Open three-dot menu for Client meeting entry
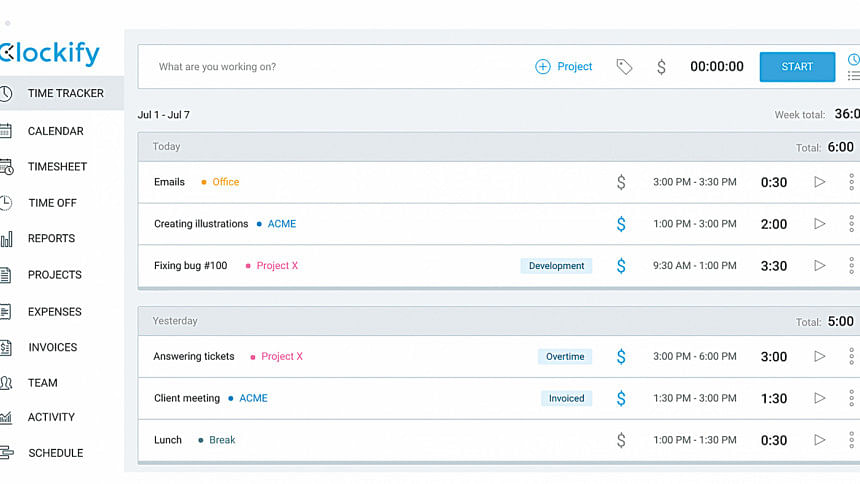Screen dimensions: 860x484 point(852,398)
